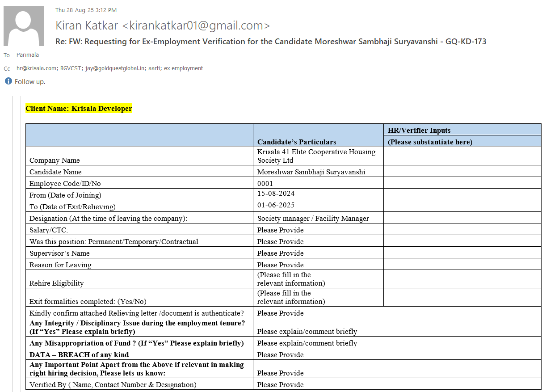Select the To recipient Parimala
The width and height of the screenshot is (546, 392).
tap(28, 55)
